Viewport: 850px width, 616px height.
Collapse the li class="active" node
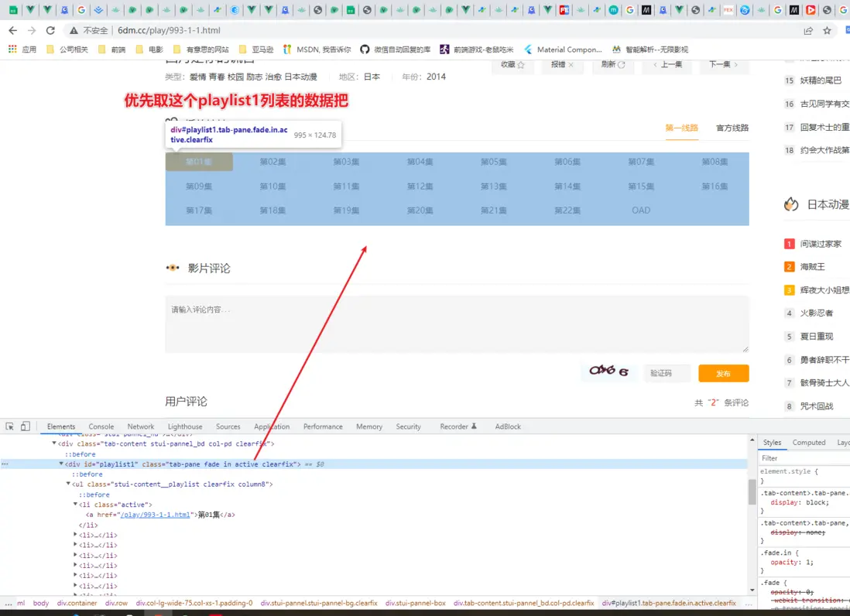[x=75, y=504]
